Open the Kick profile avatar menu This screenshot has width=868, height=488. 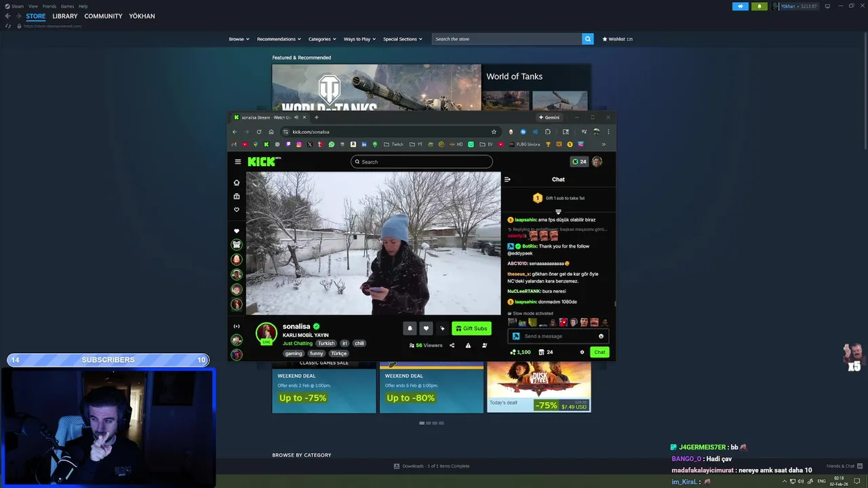click(x=597, y=161)
